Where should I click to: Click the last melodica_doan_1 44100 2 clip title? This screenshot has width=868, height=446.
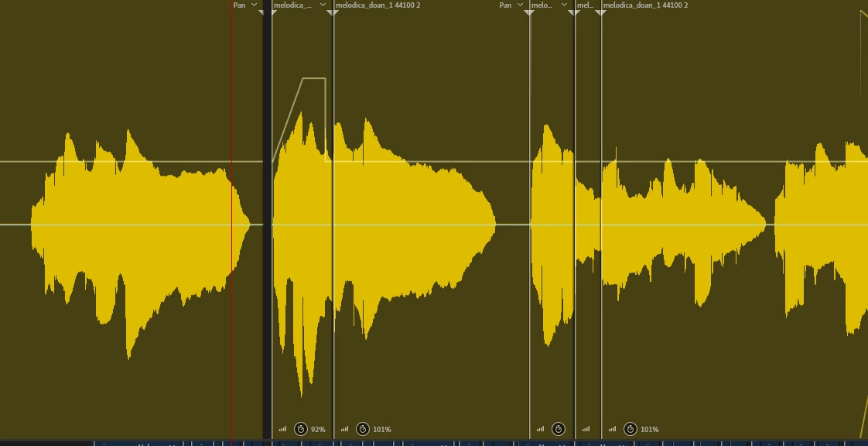645,5
